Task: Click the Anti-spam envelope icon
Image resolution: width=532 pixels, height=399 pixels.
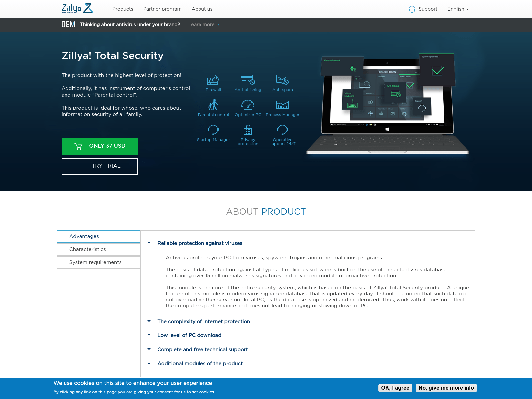Action: pos(282,80)
